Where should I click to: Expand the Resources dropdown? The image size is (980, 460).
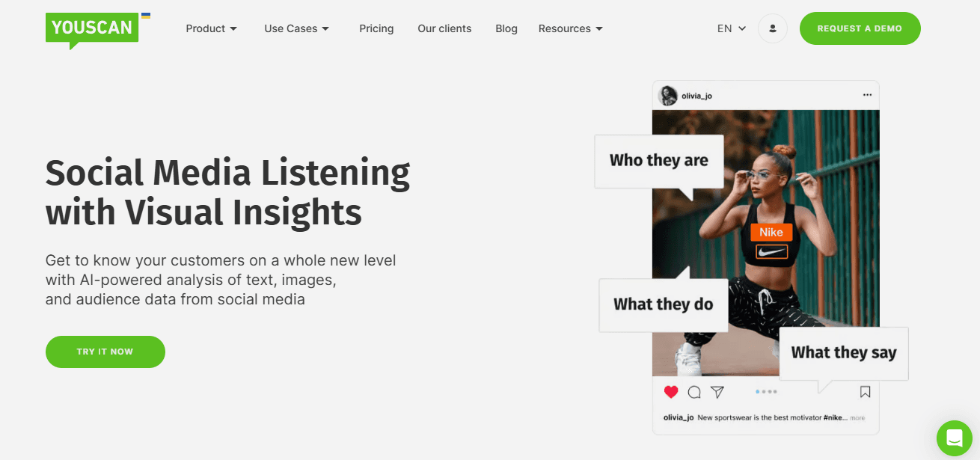point(571,28)
